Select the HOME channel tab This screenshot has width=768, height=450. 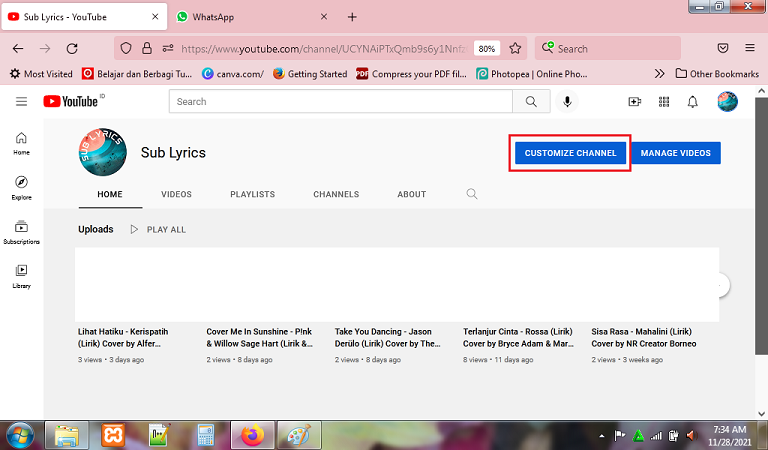110,194
